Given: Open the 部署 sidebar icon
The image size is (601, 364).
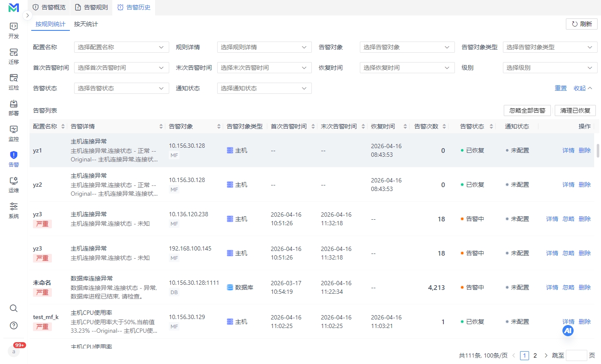Looking at the screenshot, I should (14, 107).
